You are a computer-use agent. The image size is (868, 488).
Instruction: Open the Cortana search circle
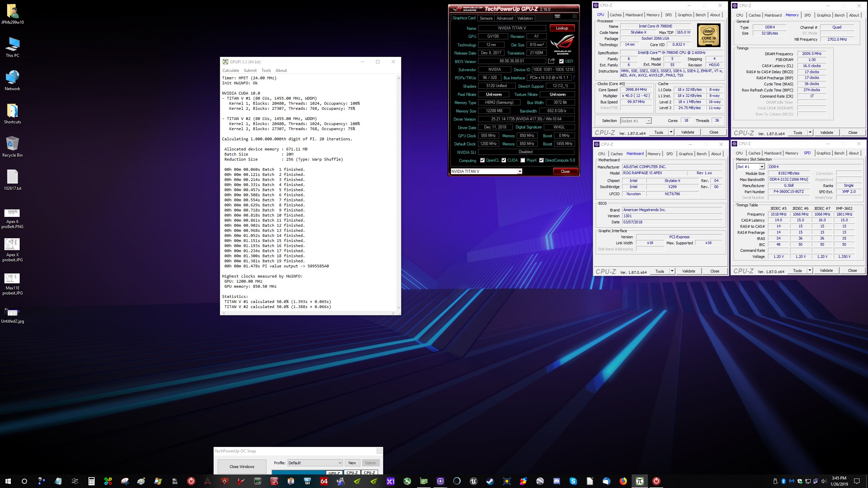coord(24,481)
